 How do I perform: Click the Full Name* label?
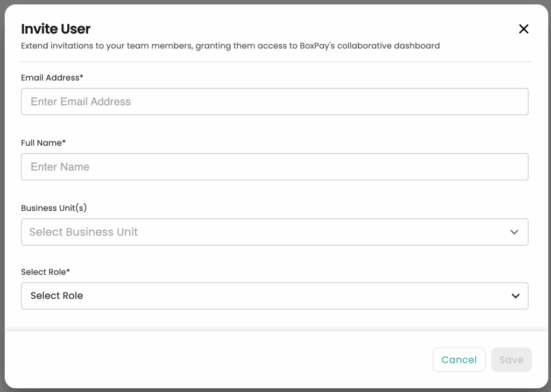[x=43, y=143]
